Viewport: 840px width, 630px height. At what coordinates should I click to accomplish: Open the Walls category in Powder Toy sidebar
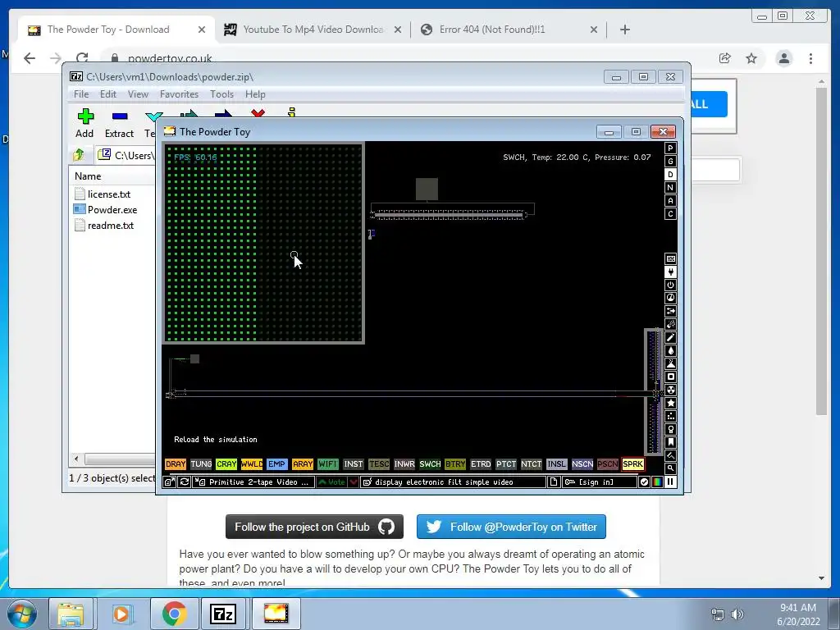(670, 258)
